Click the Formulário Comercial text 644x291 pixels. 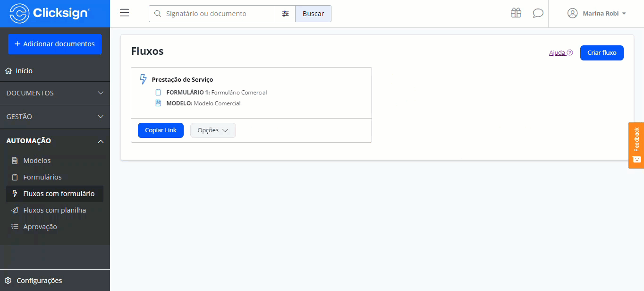click(239, 92)
